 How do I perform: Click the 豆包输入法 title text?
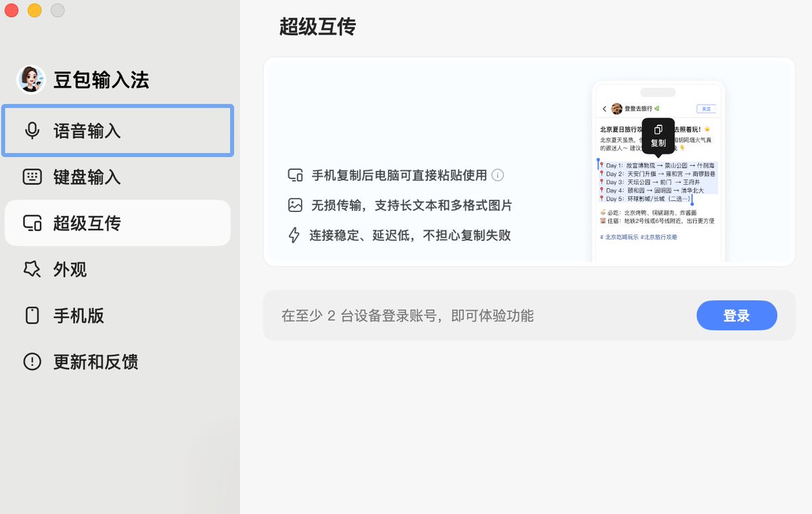pos(101,80)
